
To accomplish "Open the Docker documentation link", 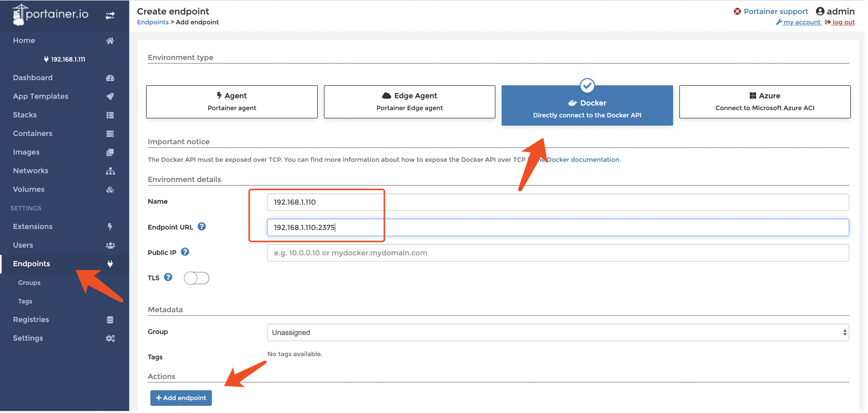I will tap(583, 160).
